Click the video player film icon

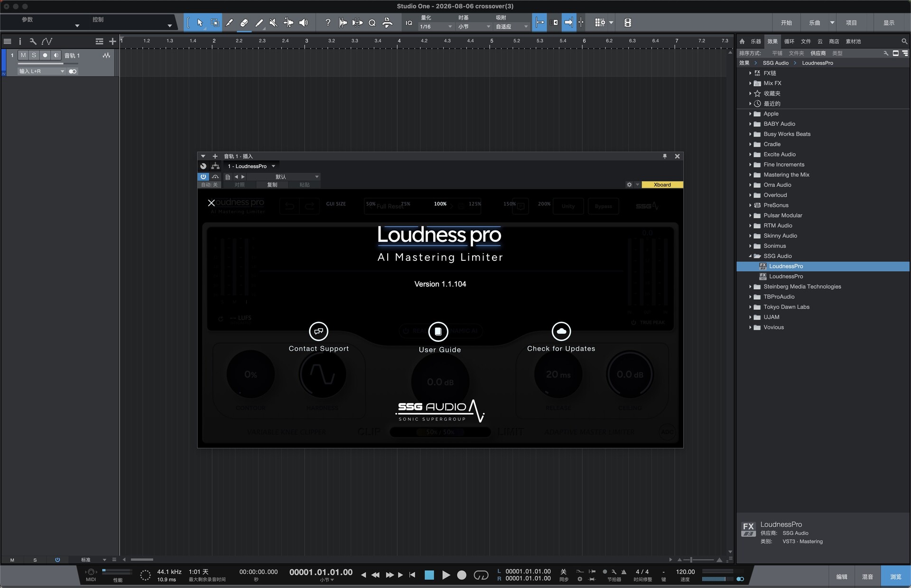click(628, 22)
